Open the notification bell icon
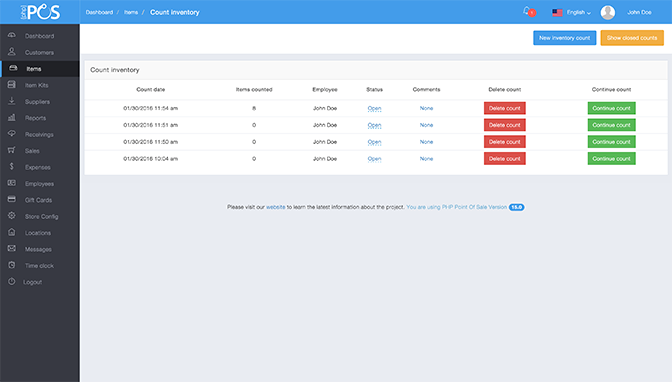 pyautogui.click(x=527, y=11)
